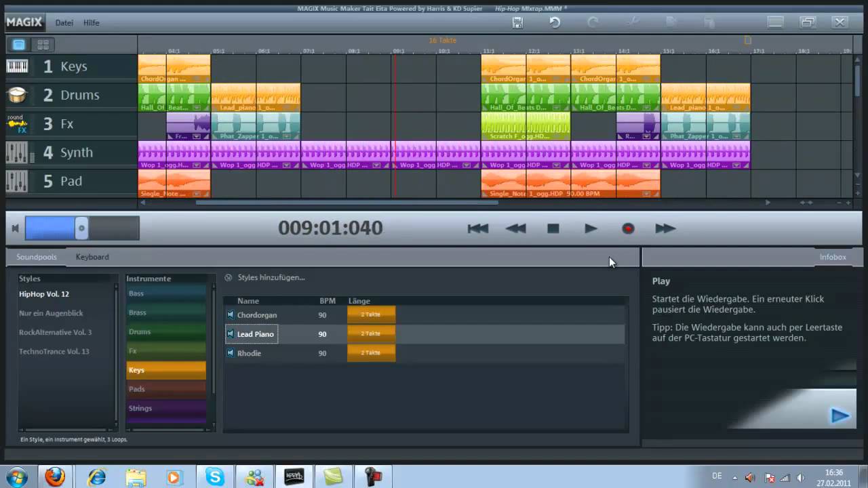Preview the Rhodie loop with its speaker icon
Viewport: 868px width, 488px height.
pyautogui.click(x=231, y=352)
